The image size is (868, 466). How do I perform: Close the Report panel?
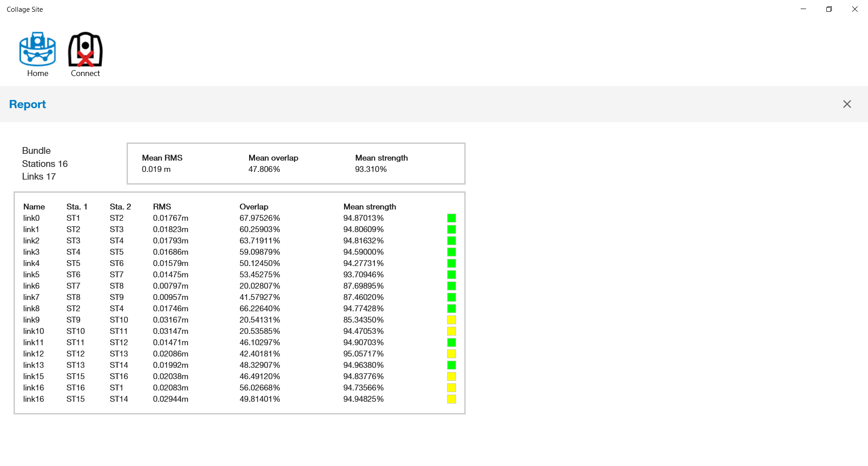tap(847, 104)
